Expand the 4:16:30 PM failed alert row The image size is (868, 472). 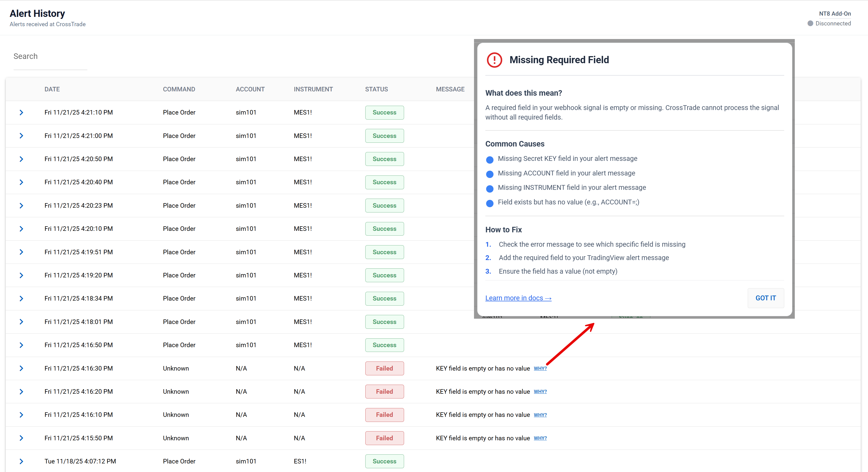21,368
